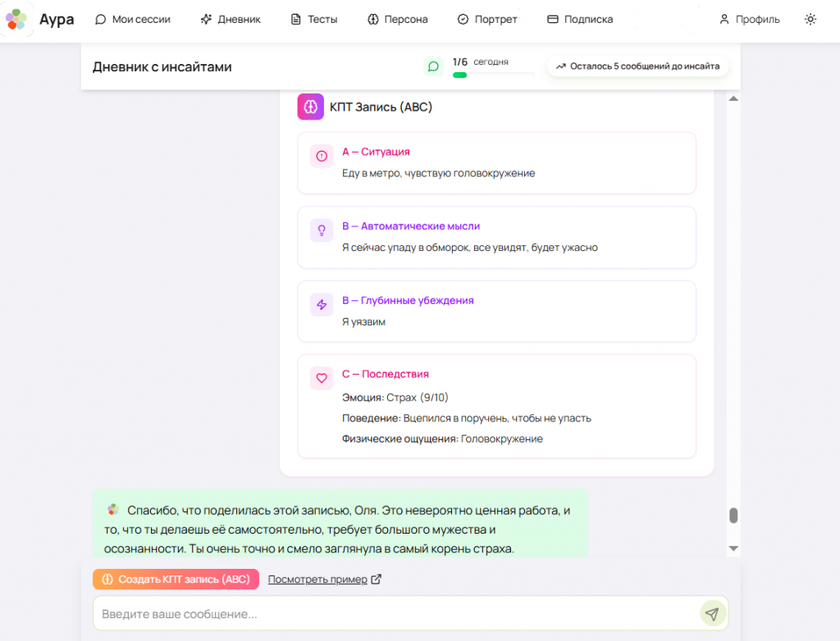Open the Мои сессии menu item
This screenshot has width=840, height=641.
(133, 19)
